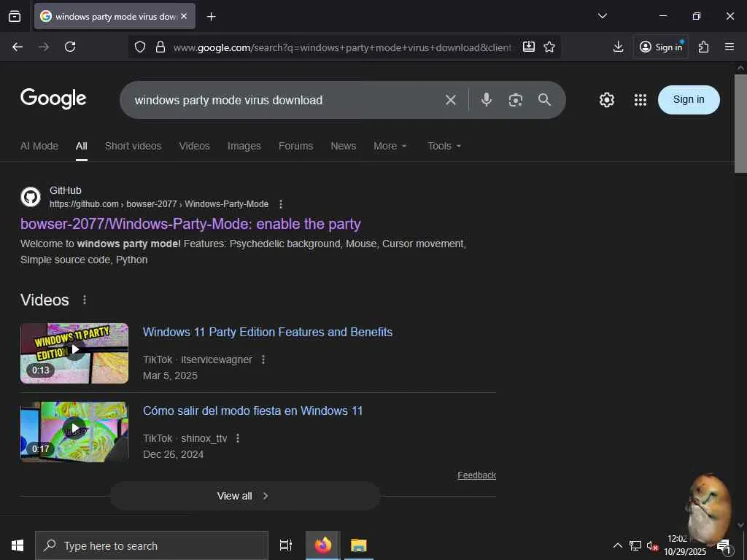The height and width of the screenshot is (560, 747).
Task: Click the page vertical scrollbar thumb
Action: coord(740,122)
